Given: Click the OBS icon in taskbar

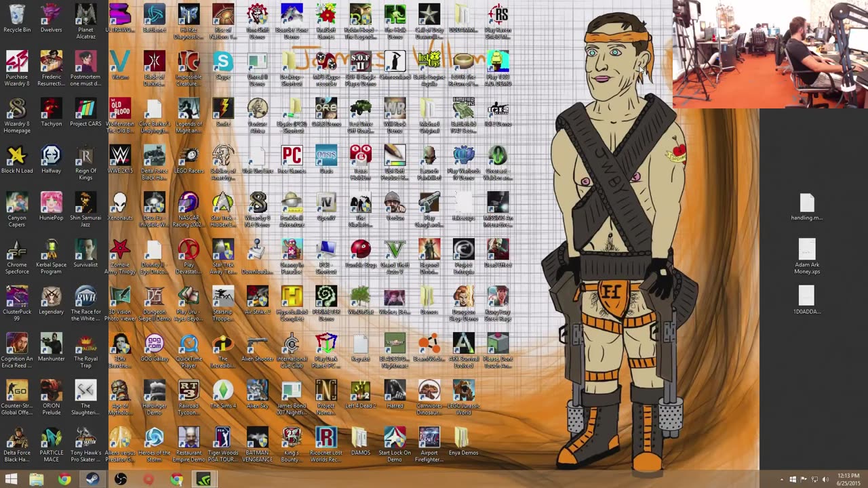Looking at the screenshot, I should tap(121, 479).
